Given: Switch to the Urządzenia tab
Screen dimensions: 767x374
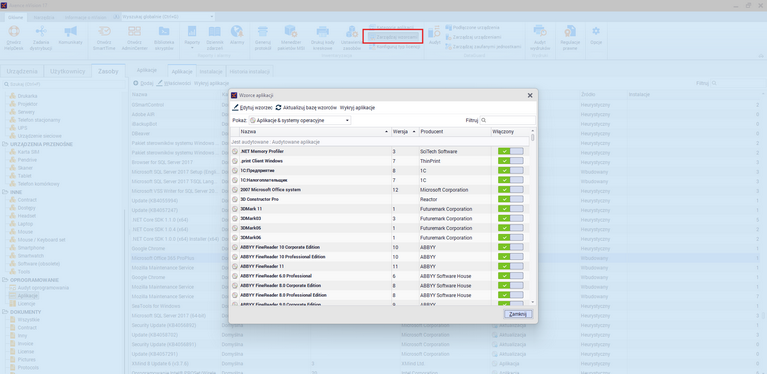Looking at the screenshot, I should coord(22,71).
